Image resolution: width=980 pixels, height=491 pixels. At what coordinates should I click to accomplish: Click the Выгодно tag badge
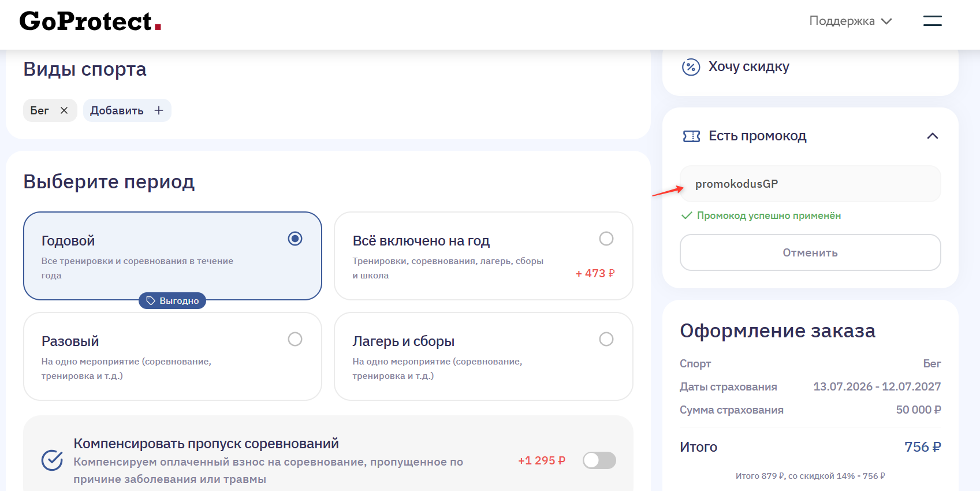pos(172,300)
